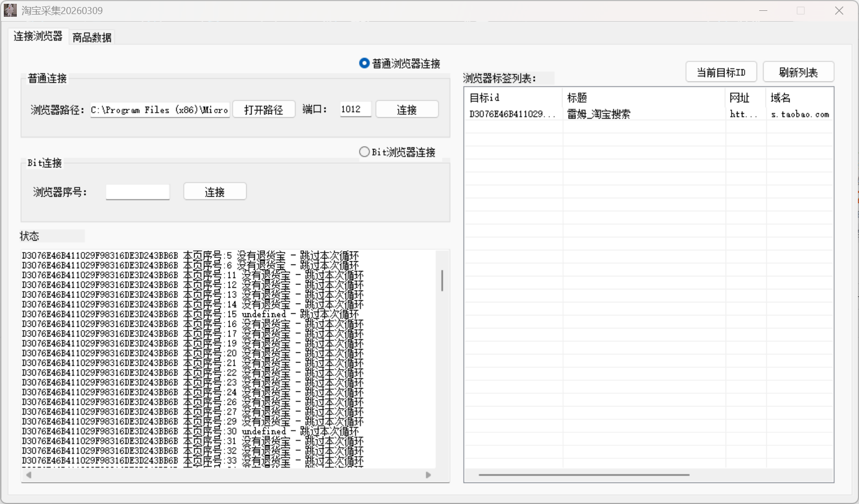Click status log vertical scrollbar thumb
Image resolution: width=859 pixels, height=504 pixels.
(442, 281)
